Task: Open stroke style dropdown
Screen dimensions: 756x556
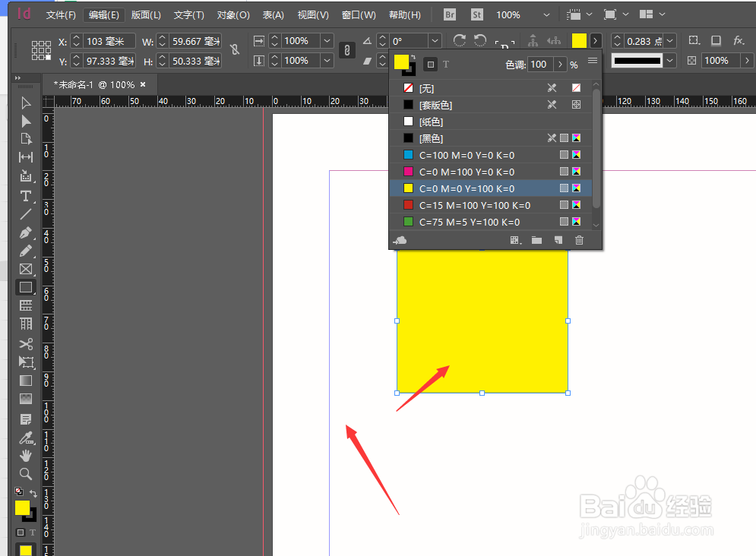Action: (x=670, y=61)
